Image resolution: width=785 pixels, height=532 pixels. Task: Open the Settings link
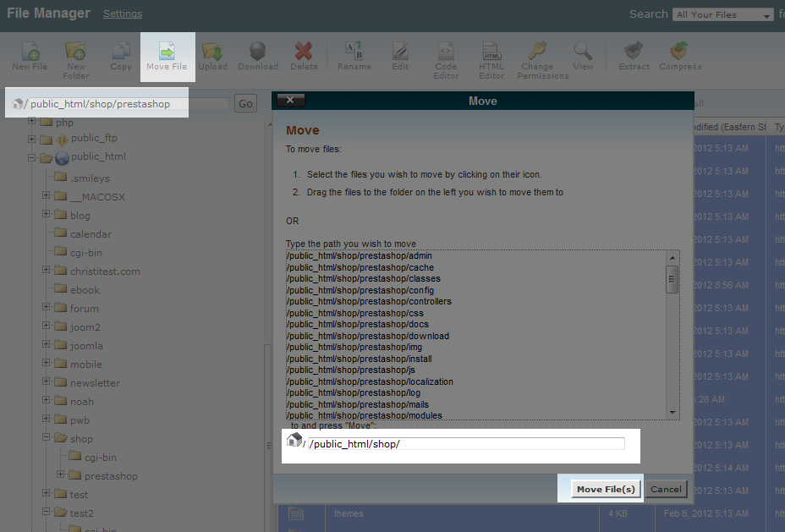(123, 14)
